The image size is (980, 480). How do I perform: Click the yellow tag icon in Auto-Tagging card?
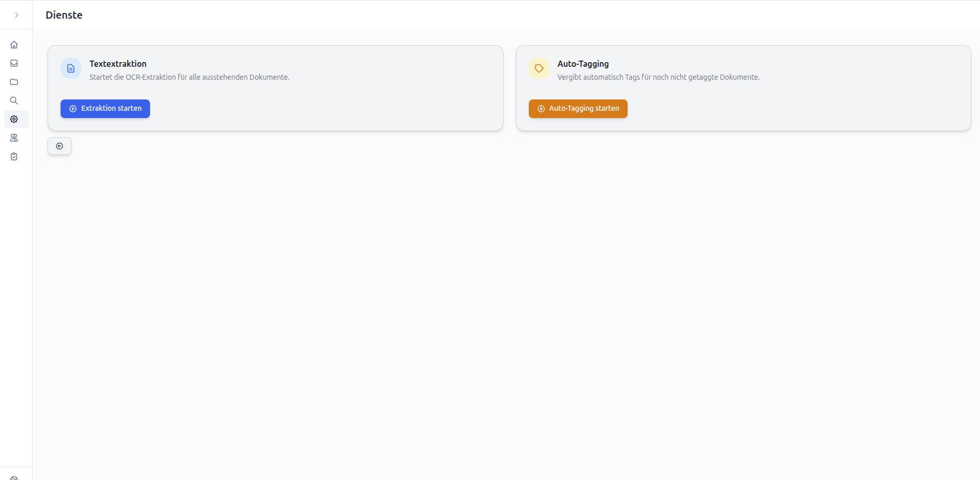click(539, 68)
